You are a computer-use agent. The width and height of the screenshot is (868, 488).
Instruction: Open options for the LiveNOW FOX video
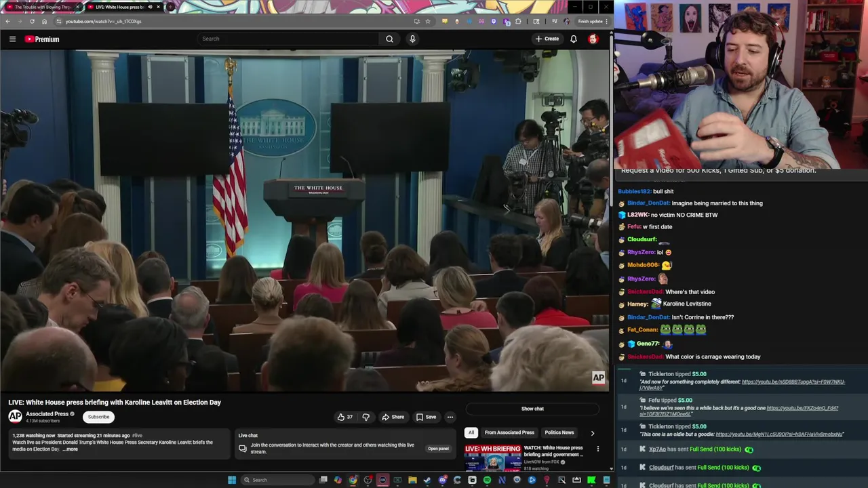pos(597,449)
